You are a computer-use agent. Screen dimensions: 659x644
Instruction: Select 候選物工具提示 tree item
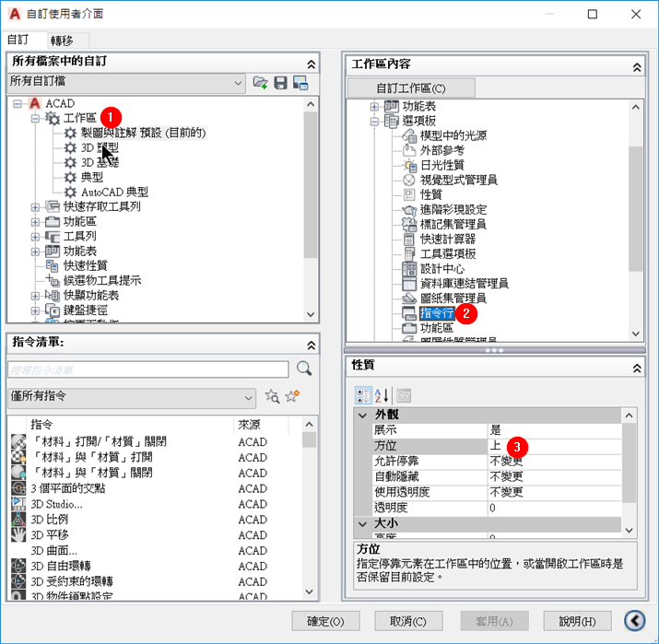tap(102, 281)
